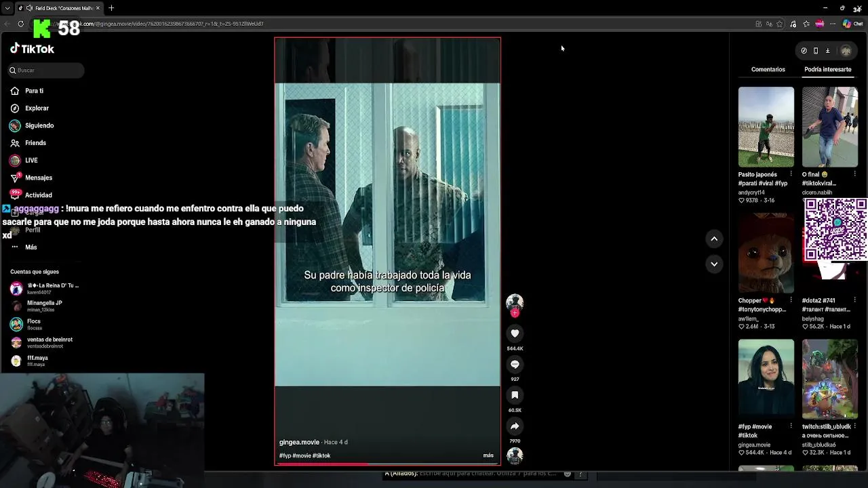The image size is (868, 488).
Task: Open the TikTok home logo
Action: coord(32,49)
